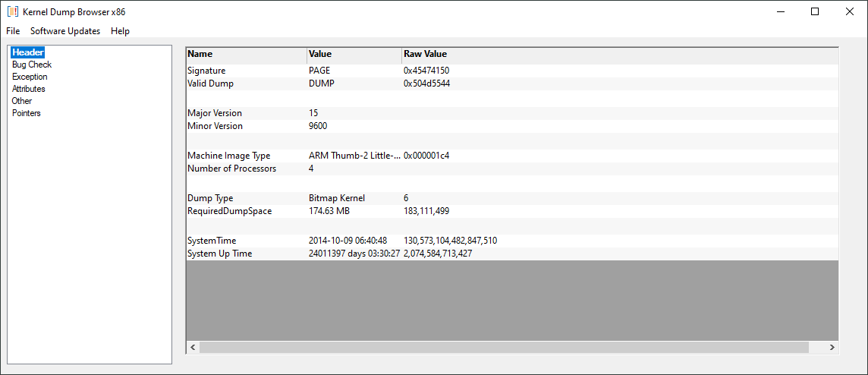Click the app icon in title bar

tap(13, 11)
